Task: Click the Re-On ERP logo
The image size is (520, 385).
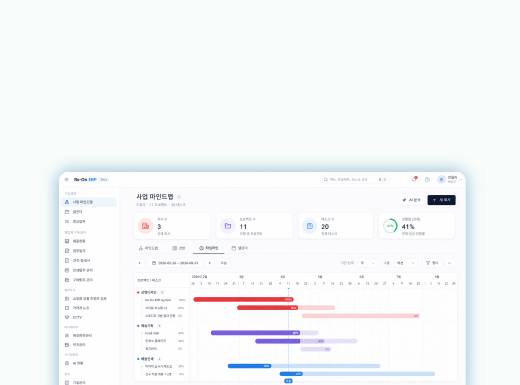Action: (x=85, y=180)
